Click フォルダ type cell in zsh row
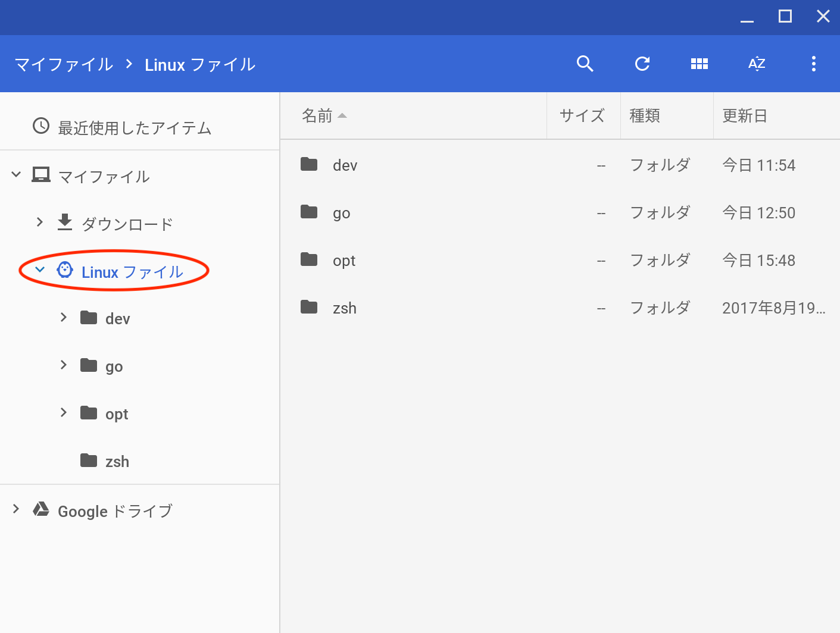 [x=660, y=308]
